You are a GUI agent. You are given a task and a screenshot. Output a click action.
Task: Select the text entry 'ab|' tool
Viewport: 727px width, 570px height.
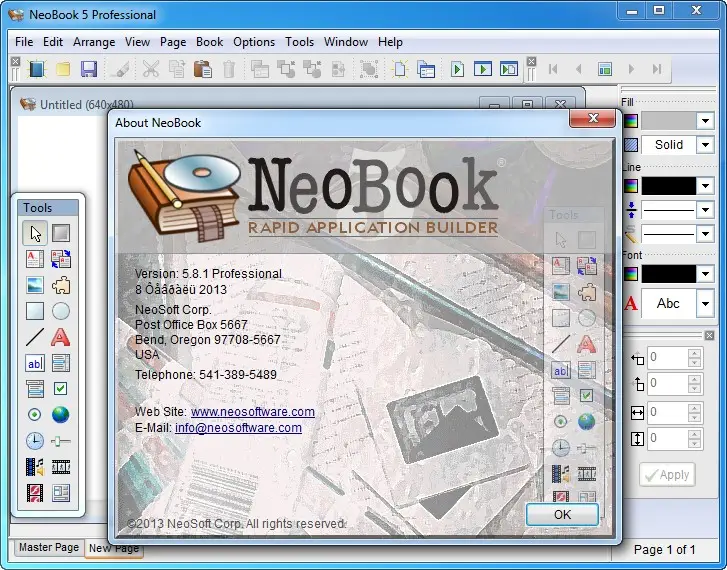tap(35, 363)
